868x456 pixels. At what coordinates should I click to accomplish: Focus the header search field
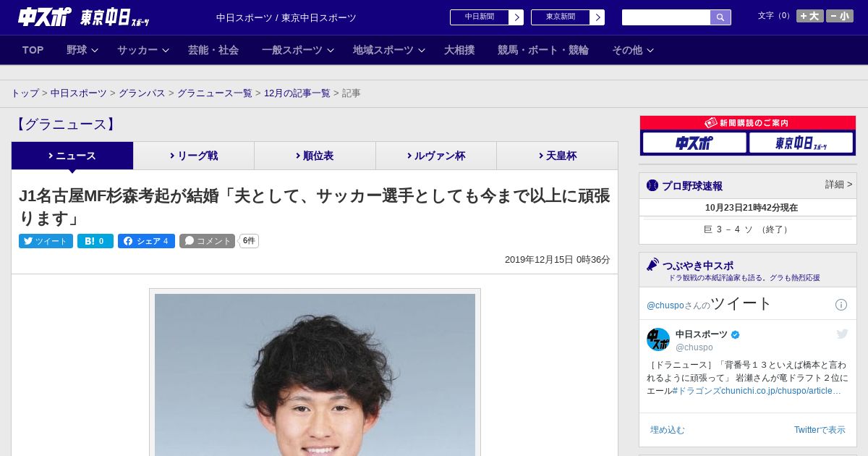point(666,17)
